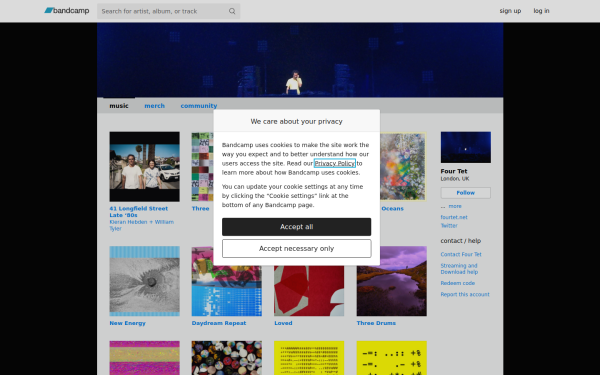
Task: Click Accept necessary only button
Action: coord(296,248)
